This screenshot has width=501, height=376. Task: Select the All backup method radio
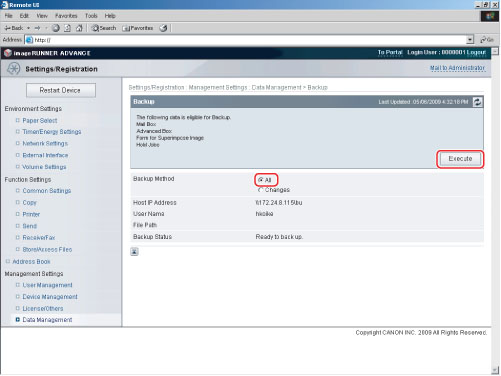(x=261, y=180)
